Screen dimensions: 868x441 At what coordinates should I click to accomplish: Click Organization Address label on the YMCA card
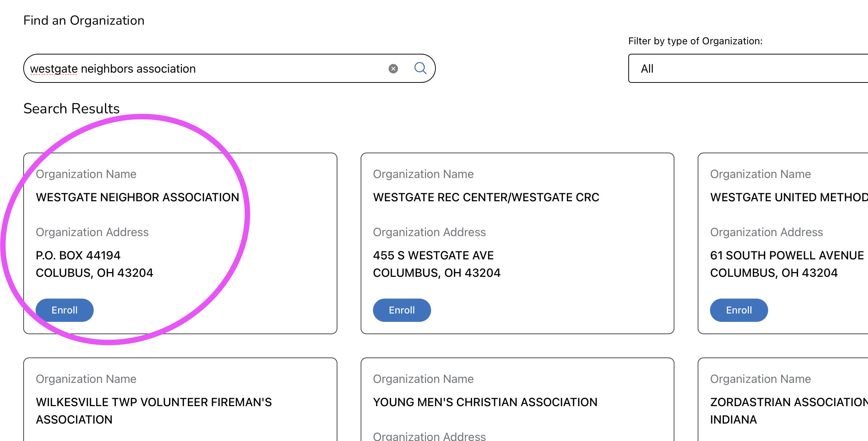click(429, 436)
